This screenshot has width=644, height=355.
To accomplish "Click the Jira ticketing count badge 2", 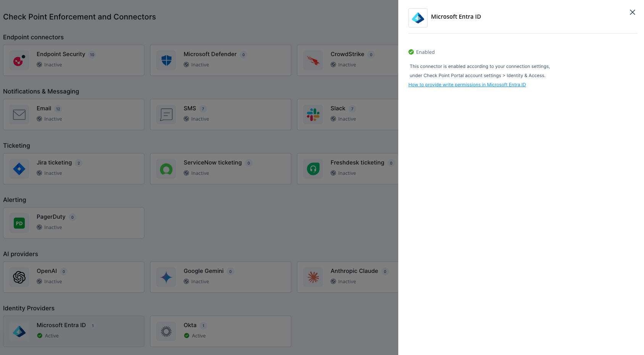I will pyautogui.click(x=79, y=163).
